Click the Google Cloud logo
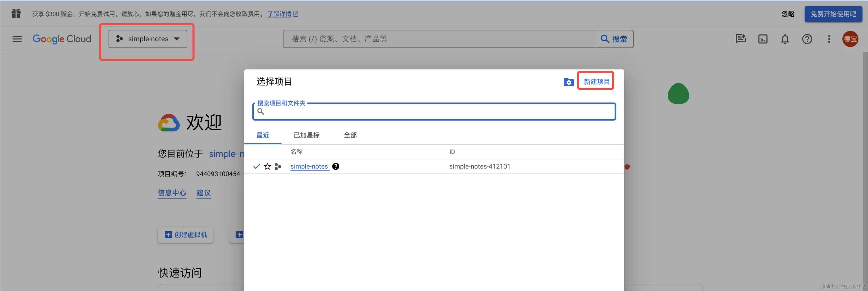 tap(62, 39)
